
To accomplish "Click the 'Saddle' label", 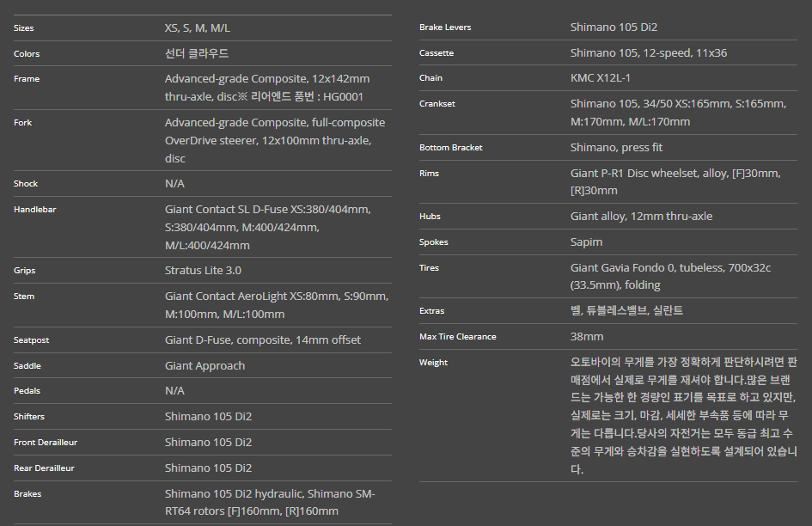I will pyautogui.click(x=27, y=366).
